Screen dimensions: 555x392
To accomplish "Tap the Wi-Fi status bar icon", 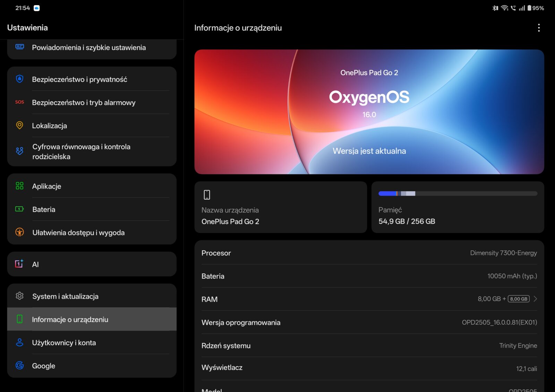I will [x=505, y=8].
